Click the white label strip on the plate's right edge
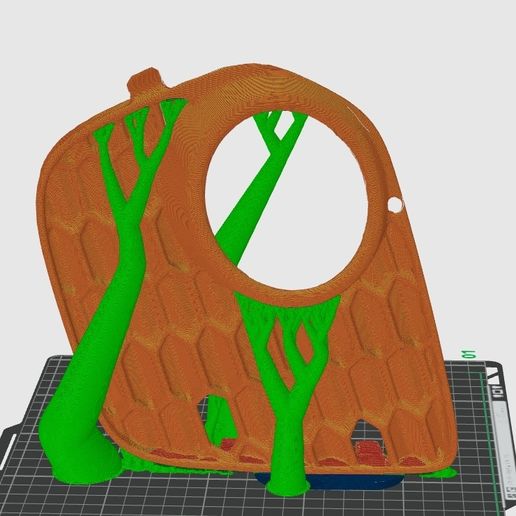516x516 pixels. [x=504, y=447]
